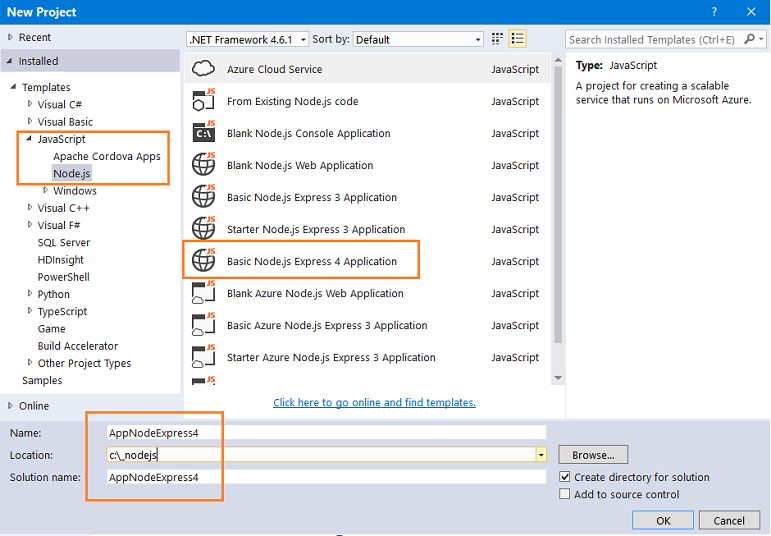Select Apache Cordova Apps in tree
771x536 pixels.
(x=107, y=156)
